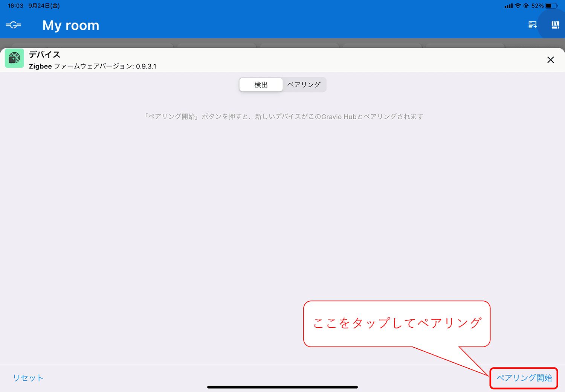Open the hub connection icon beside My room
Image resolution: width=565 pixels, height=392 pixels.
[14, 25]
